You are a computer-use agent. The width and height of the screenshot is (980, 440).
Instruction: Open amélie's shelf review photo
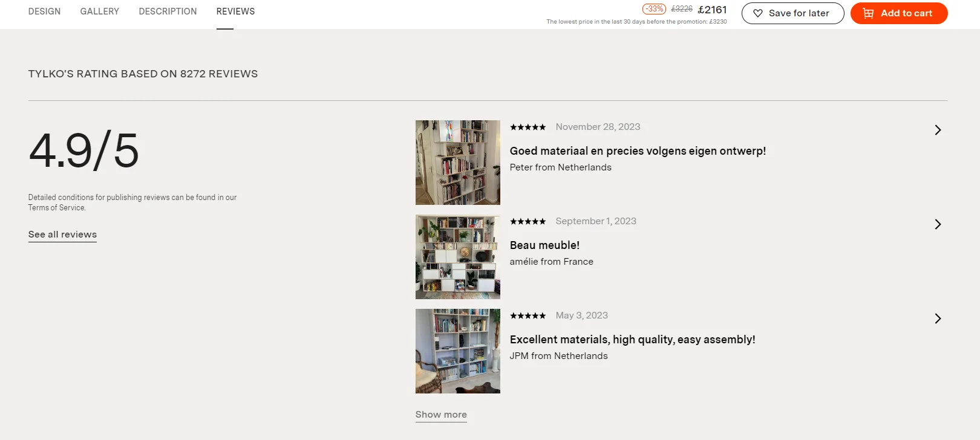458,257
